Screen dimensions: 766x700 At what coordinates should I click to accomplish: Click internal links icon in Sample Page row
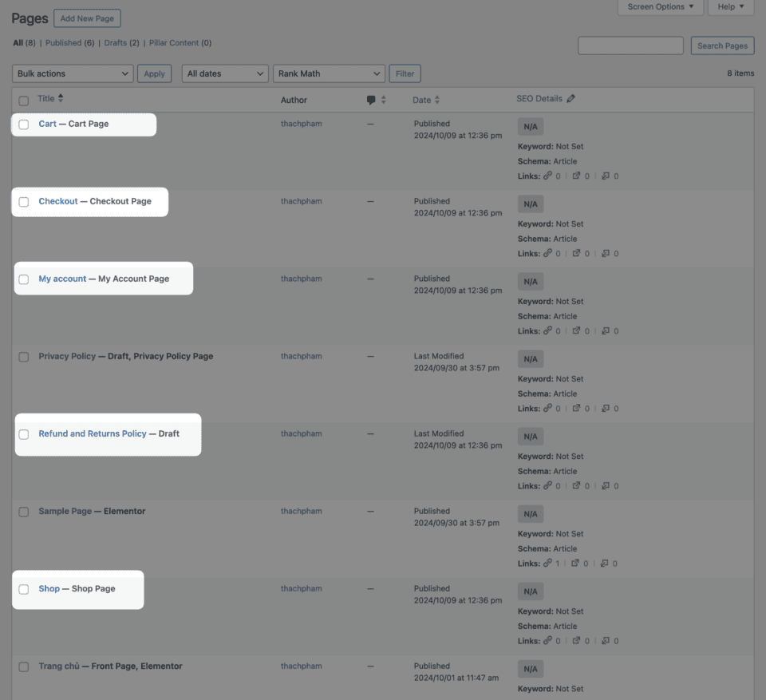547,564
